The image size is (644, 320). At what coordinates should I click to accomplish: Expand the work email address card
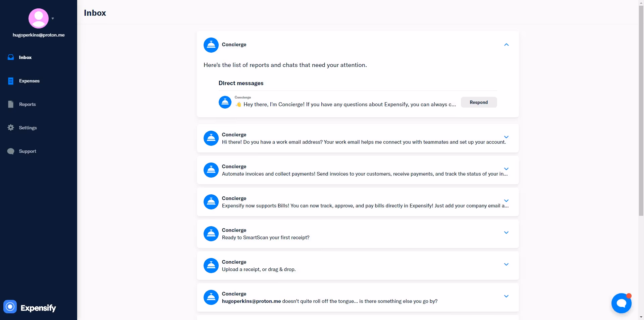tap(506, 137)
